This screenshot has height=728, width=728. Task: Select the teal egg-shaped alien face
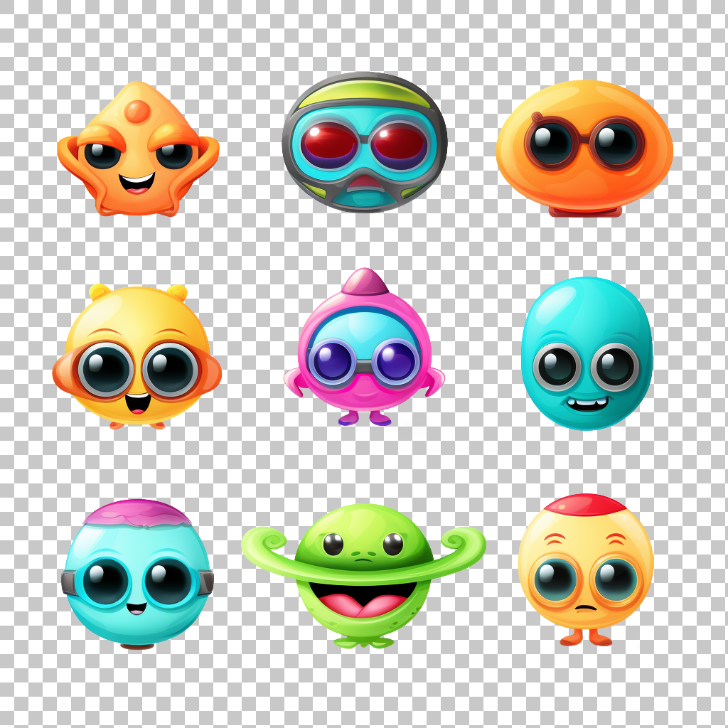tap(587, 353)
